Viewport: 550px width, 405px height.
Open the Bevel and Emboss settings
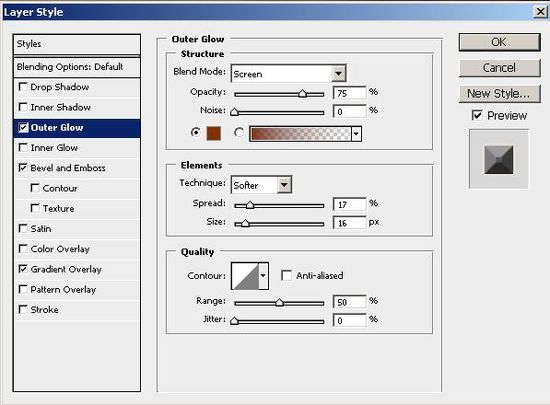click(68, 168)
